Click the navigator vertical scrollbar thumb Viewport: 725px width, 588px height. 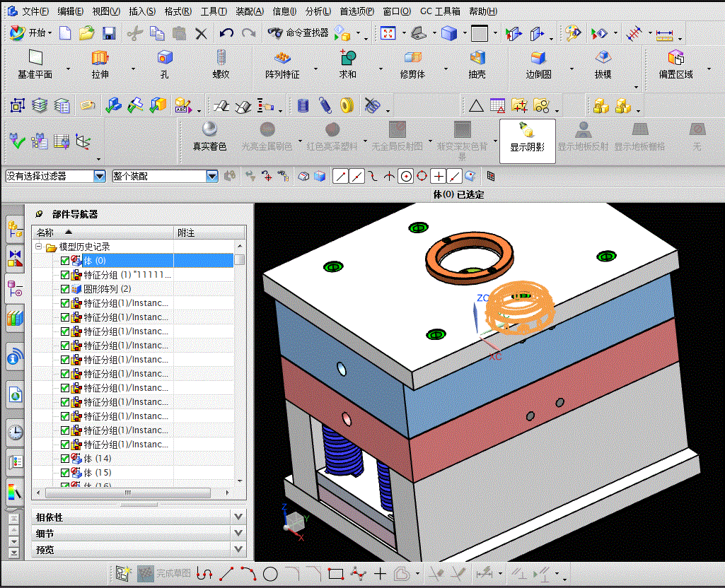240,259
